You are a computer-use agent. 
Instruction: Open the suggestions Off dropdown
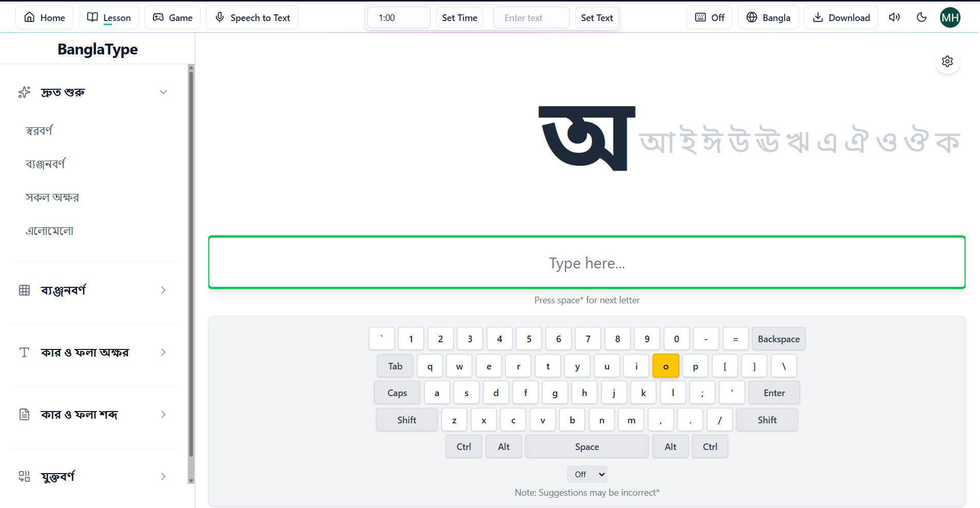tap(586, 474)
